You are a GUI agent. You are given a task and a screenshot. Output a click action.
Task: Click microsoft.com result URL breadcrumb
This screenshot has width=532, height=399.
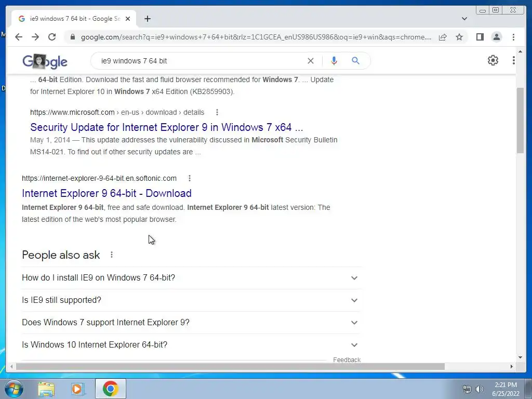point(117,112)
